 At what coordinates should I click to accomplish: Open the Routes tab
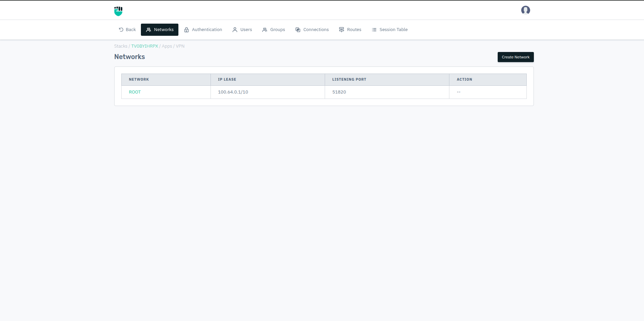[x=350, y=30]
